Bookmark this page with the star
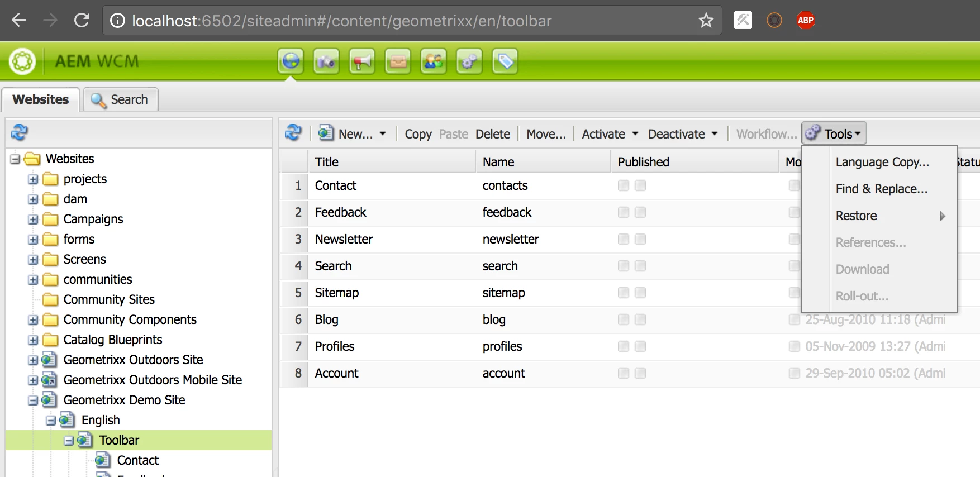Screen dimensions: 980x477 pyautogui.click(x=706, y=21)
